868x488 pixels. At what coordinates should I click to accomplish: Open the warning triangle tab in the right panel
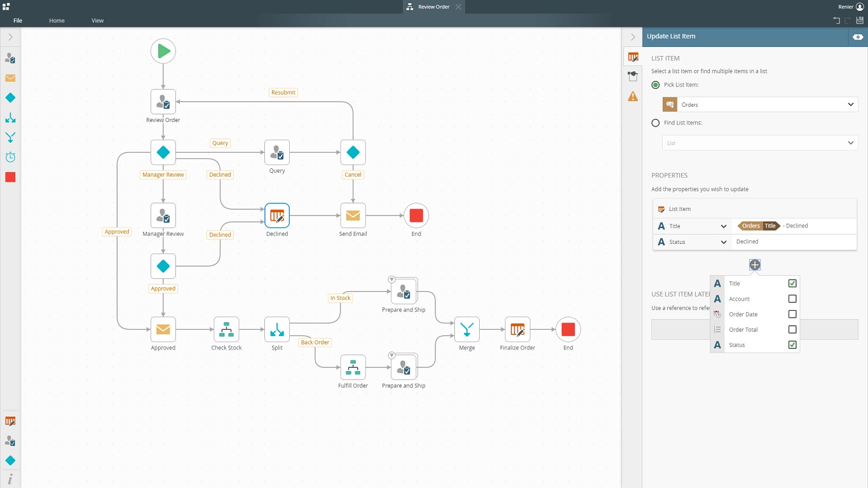coord(633,97)
